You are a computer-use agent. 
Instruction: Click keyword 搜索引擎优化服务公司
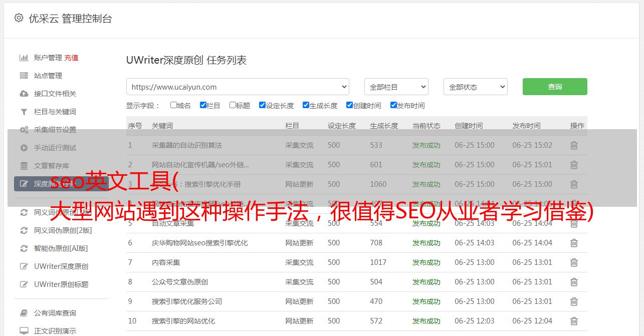click(187, 301)
